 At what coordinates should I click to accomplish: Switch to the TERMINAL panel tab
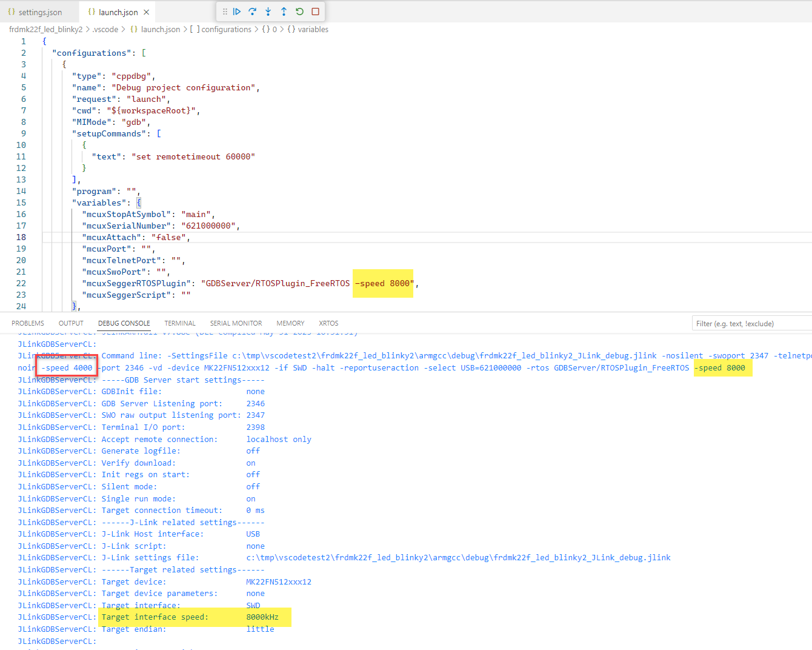click(180, 323)
